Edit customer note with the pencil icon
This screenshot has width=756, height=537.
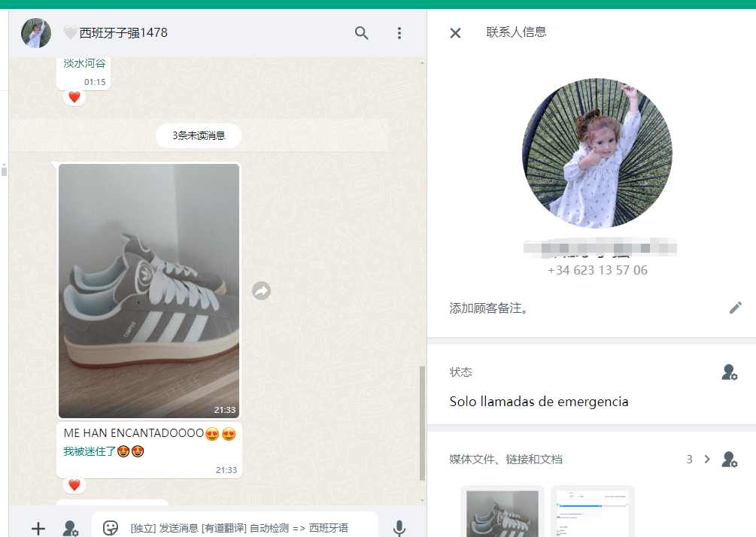coord(735,308)
